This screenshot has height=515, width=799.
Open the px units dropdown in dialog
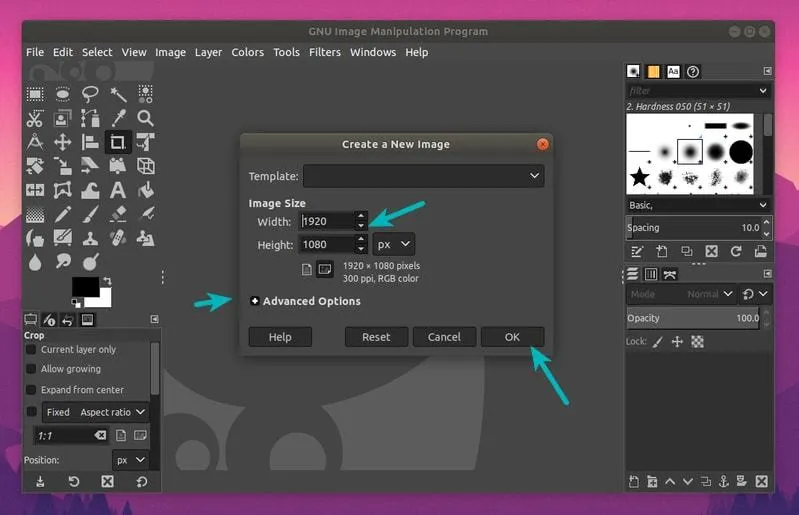(393, 245)
